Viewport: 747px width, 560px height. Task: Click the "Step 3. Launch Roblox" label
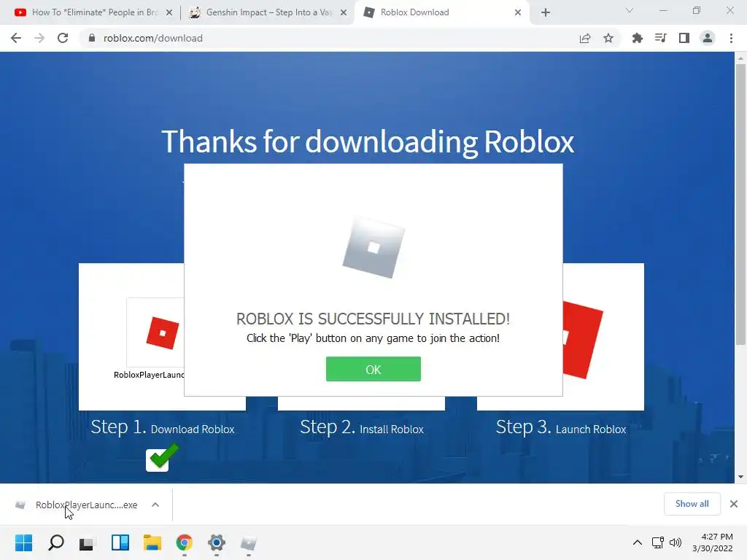[x=561, y=427]
